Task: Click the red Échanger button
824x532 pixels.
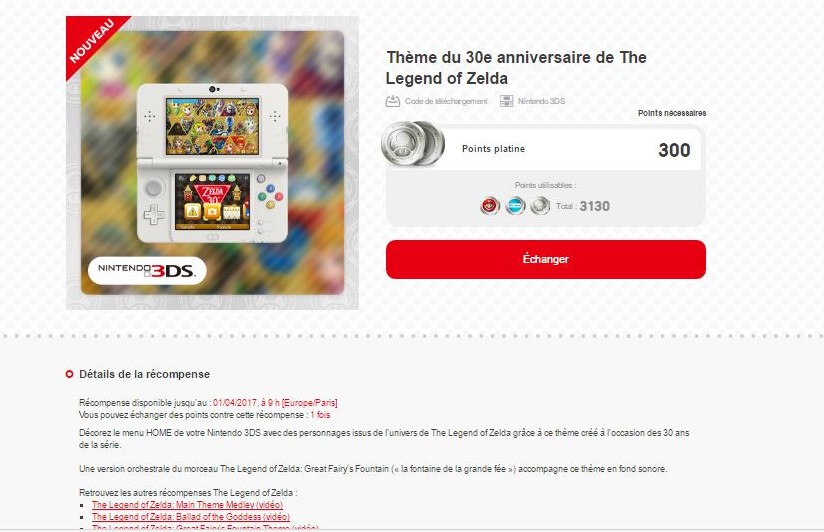Action: (x=545, y=260)
